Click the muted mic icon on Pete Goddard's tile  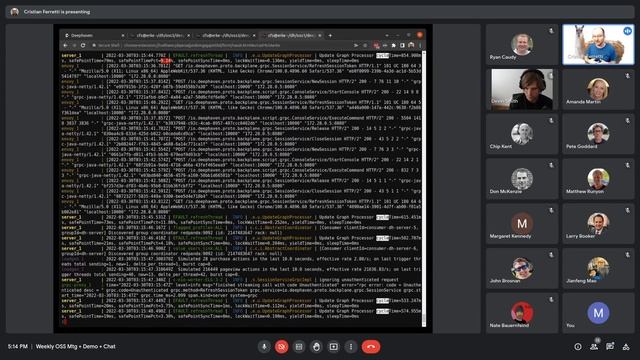[x=627, y=120]
